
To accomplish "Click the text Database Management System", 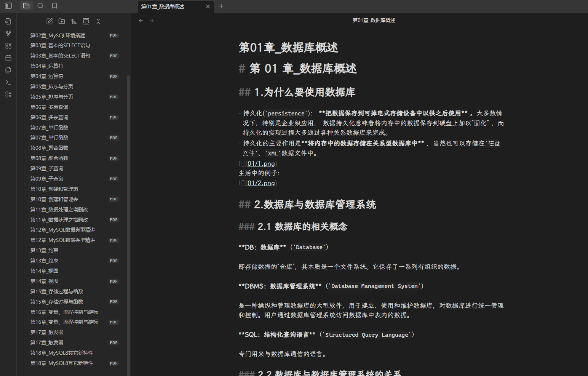I will pyautogui.click(x=375, y=286).
